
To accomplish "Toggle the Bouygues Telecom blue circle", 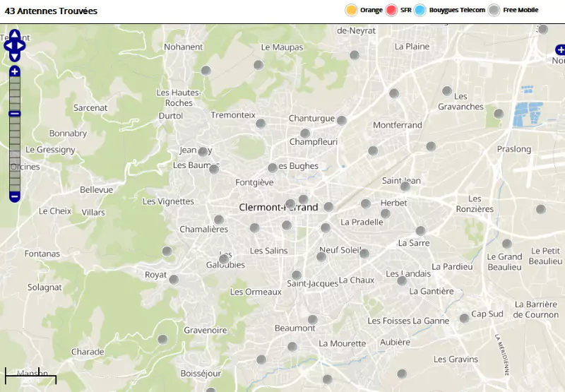I will 420,10.
